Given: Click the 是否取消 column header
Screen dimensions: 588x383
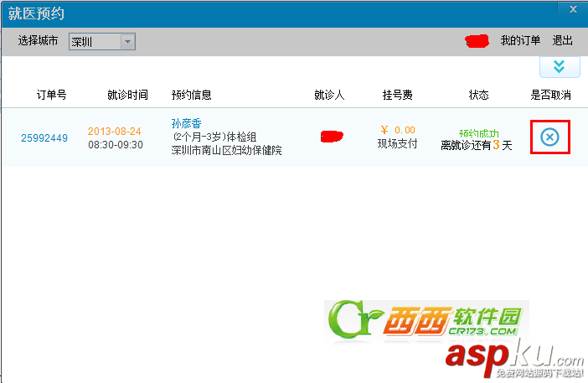Looking at the screenshot, I should pyautogui.click(x=550, y=95).
